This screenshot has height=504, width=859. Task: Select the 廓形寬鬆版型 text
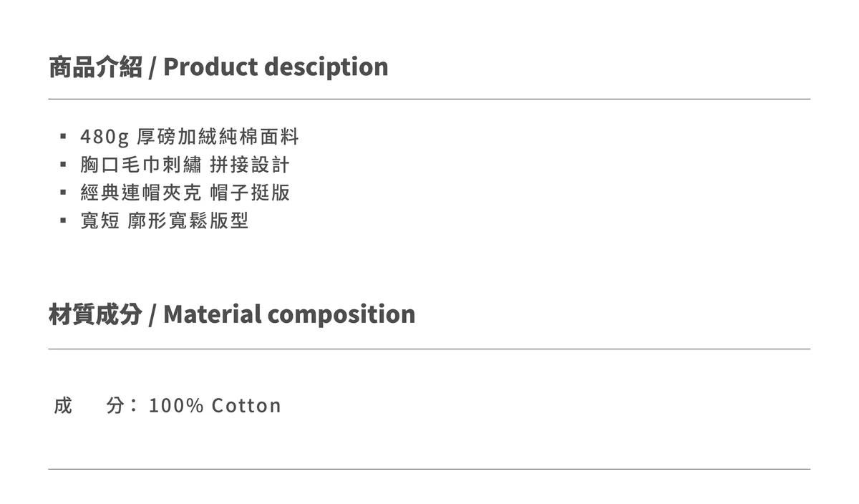click(x=188, y=220)
